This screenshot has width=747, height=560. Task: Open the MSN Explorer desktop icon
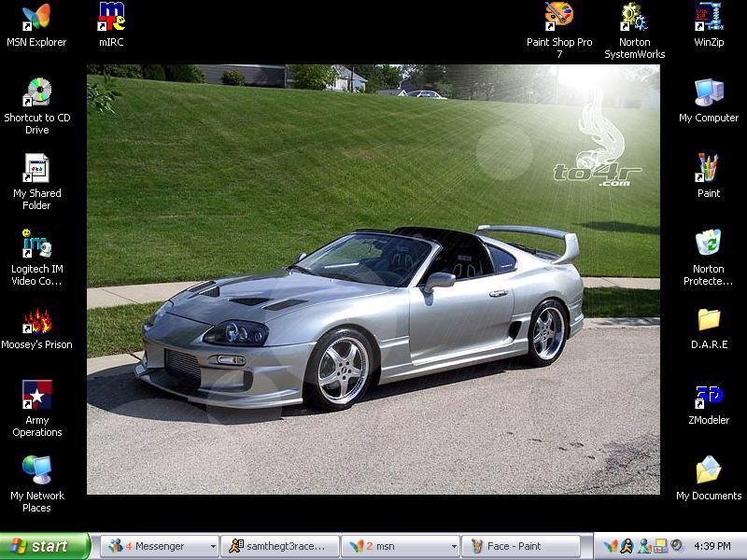click(36, 18)
